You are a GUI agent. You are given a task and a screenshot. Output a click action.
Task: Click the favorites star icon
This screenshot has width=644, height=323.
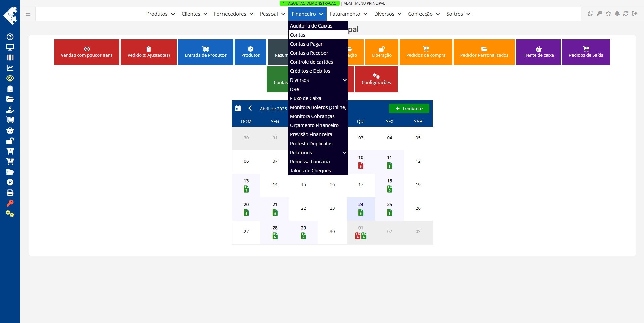(x=608, y=14)
